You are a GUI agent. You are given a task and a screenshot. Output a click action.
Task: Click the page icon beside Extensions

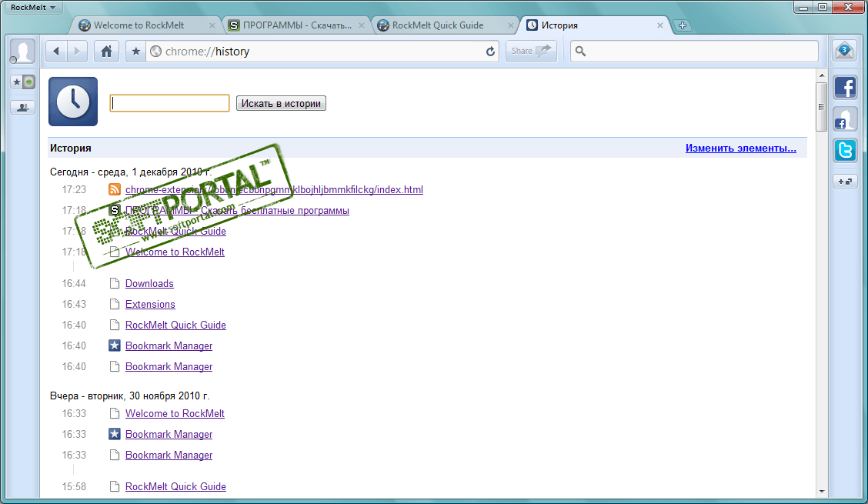pyautogui.click(x=115, y=304)
